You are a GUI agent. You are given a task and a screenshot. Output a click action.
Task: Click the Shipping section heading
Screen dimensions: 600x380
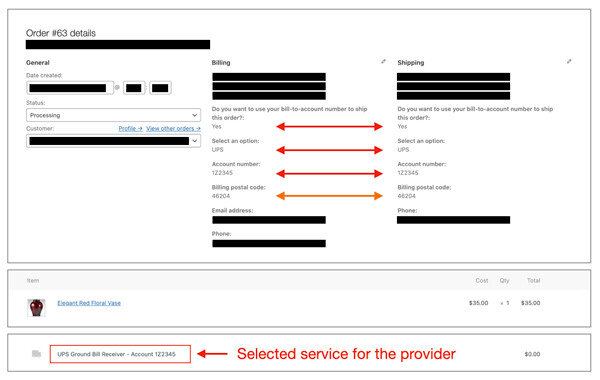coord(411,62)
